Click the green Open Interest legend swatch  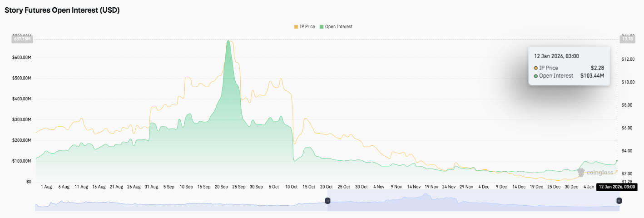322,27
